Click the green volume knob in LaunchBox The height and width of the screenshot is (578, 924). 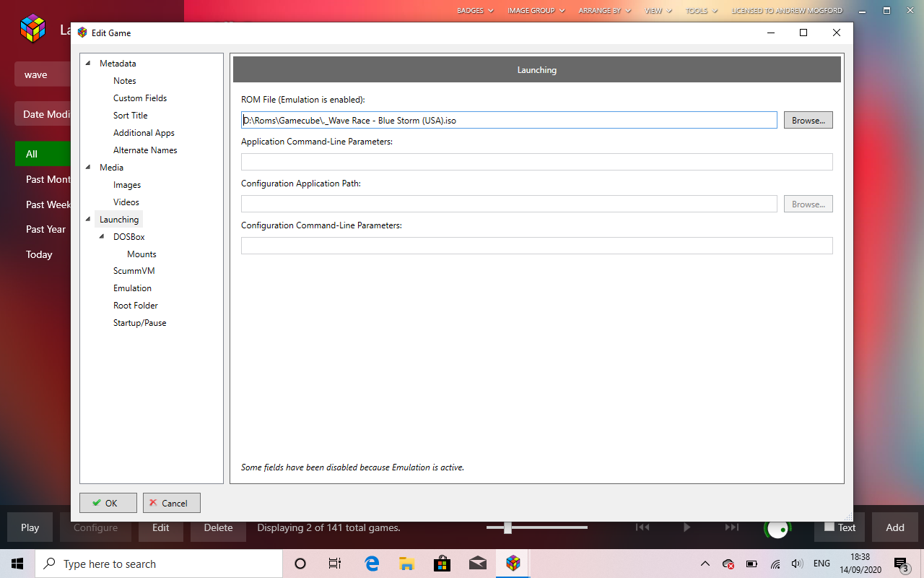tap(777, 529)
